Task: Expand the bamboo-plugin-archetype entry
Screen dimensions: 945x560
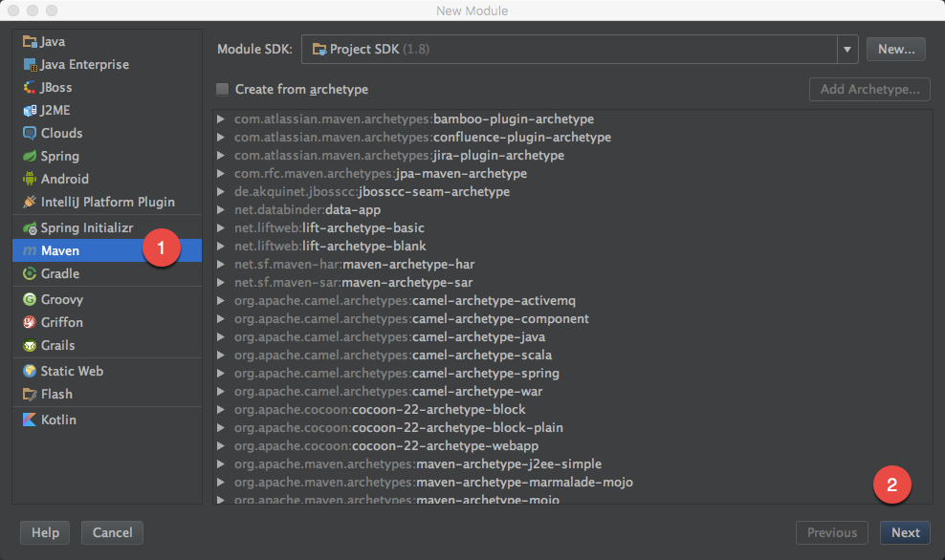Action: 221,119
